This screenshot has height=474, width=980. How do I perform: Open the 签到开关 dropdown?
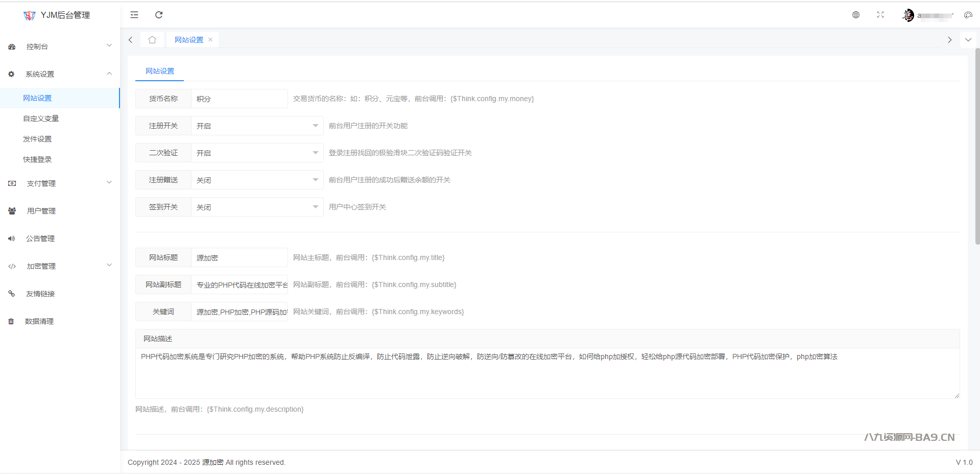tap(257, 207)
